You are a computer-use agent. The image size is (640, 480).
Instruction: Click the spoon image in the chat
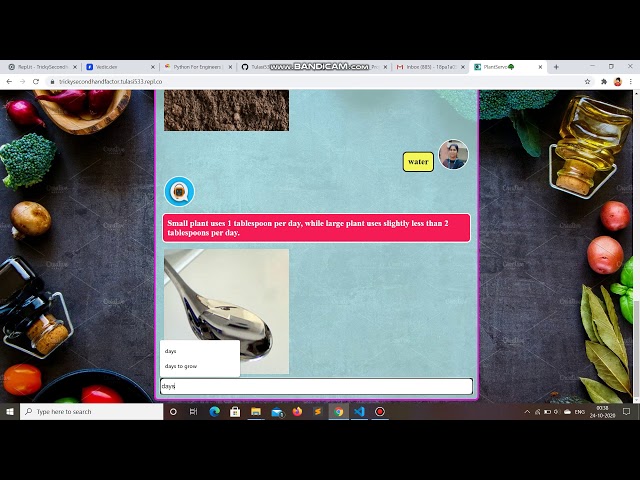coord(227,311)
